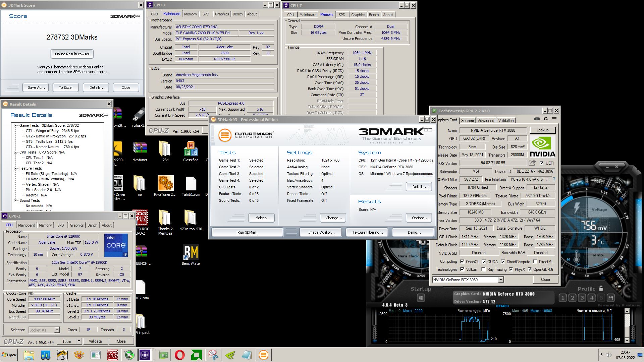This screenshot has height=362, width=644.
Task: Click down arrow on Afterburner graph scrollbar
Action: point(627,340)
